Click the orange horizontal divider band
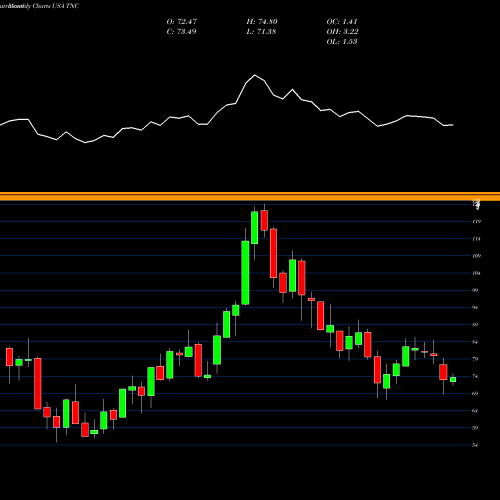Viewport: 500px width, 500px height. pos(250,196)
